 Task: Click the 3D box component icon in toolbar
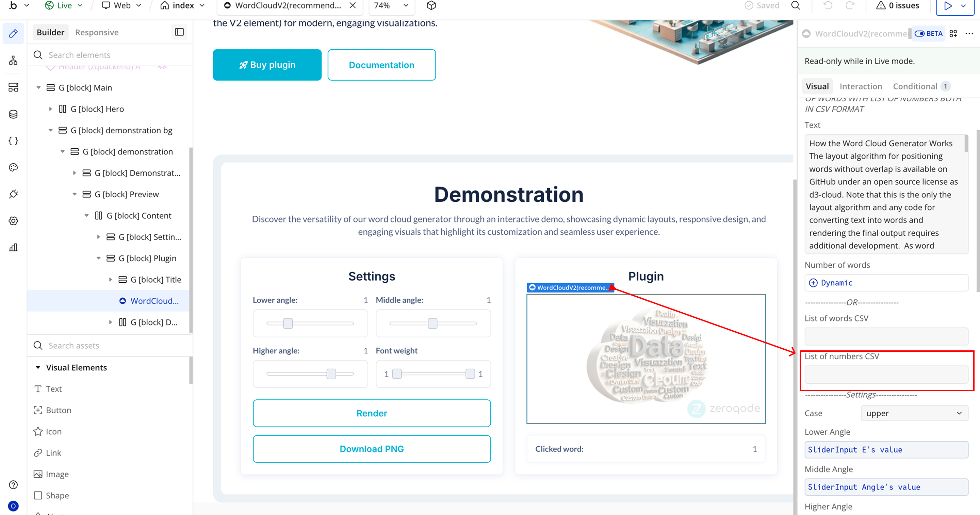tap(431, 5)
